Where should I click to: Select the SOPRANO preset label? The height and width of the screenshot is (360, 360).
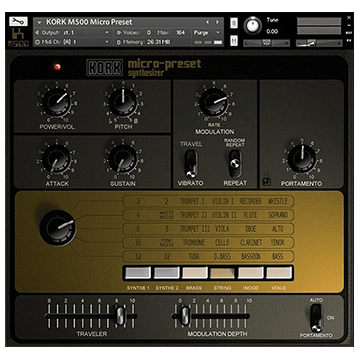(x=278, y=215)
